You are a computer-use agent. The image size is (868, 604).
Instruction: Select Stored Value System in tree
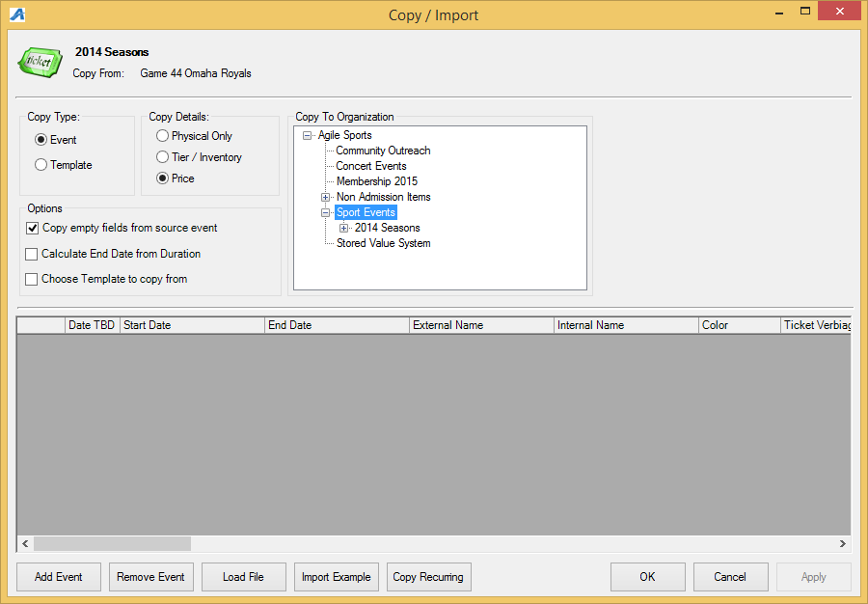(383, 243)
